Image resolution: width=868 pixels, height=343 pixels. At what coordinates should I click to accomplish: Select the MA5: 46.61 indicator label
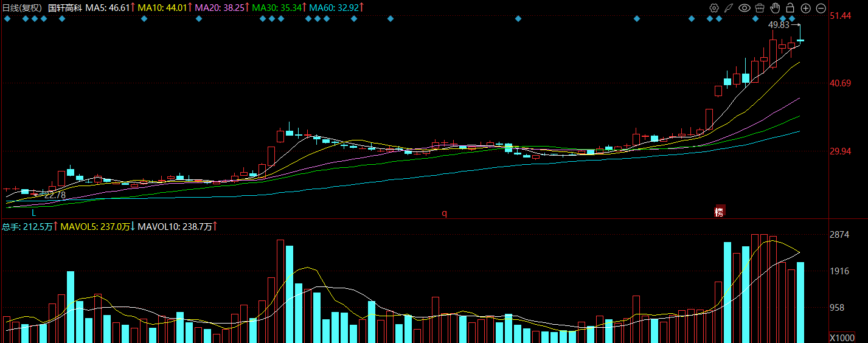[108, 8]
